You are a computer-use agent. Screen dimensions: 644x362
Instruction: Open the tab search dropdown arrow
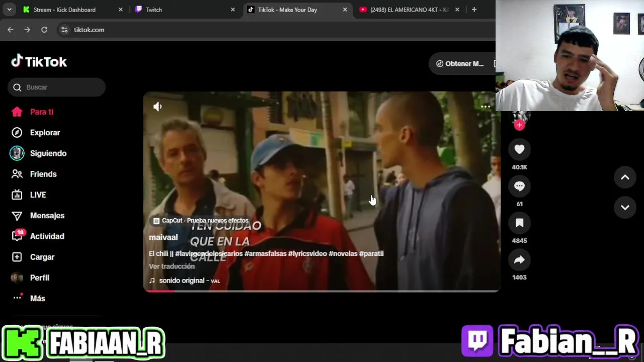coord(9,10)
